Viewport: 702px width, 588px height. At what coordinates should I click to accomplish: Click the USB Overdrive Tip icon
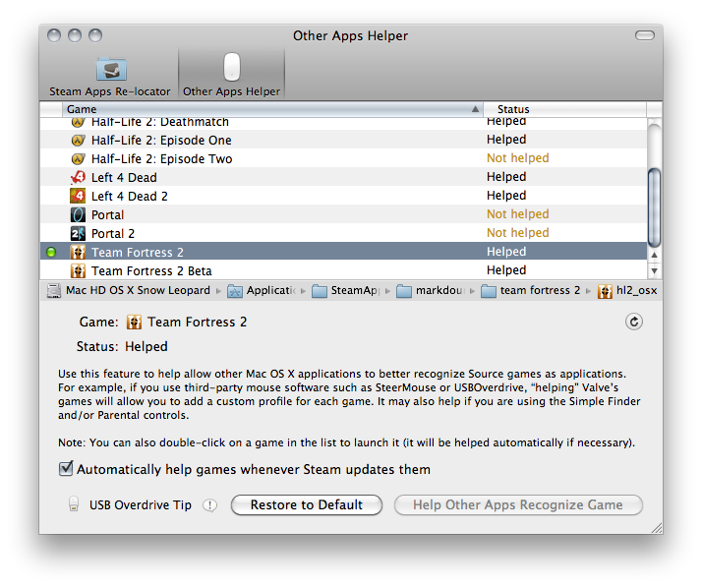point(74,504)
